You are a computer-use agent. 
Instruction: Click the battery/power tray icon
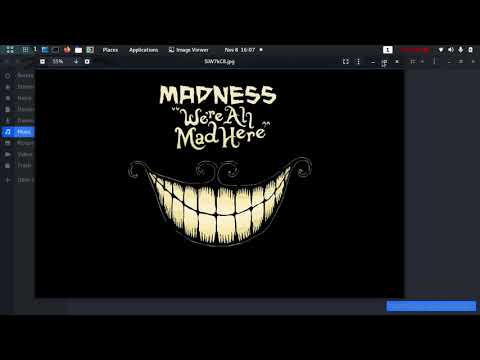pyautogui.click(x=470, y=50)
